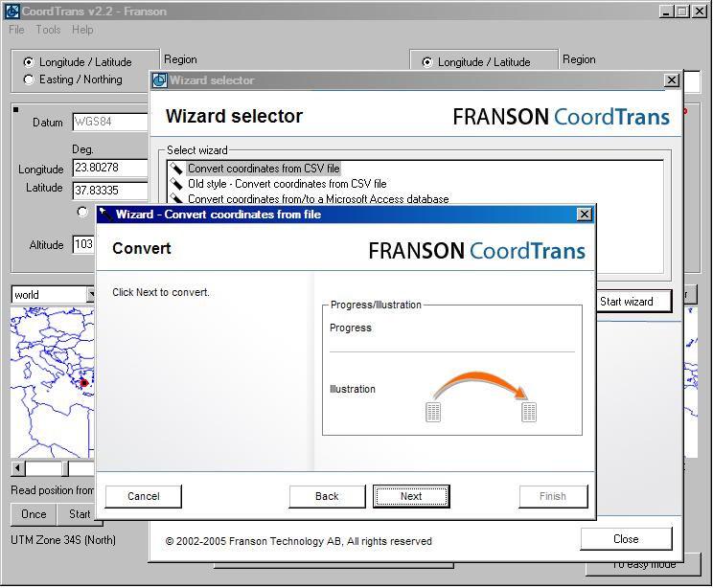The image size is (713, 588).
Task: Click the Wizard selector title bar icon
Action: tap(160, 80)
